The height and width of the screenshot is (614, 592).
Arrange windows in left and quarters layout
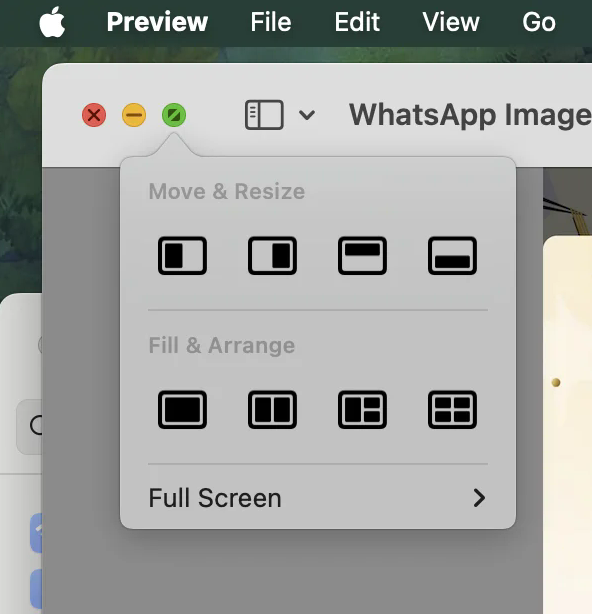(x=362, y=410)
